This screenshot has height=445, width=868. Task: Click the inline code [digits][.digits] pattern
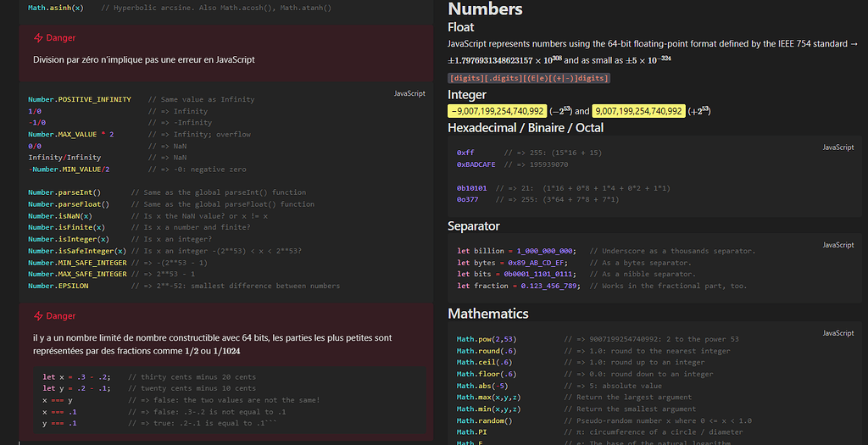pyautogui.click(x=528, y=78)
